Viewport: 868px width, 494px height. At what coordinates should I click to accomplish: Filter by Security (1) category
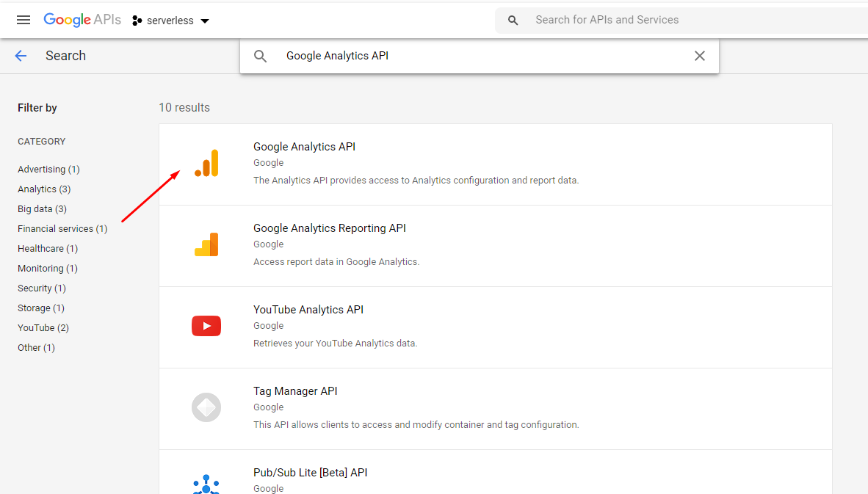42,288
